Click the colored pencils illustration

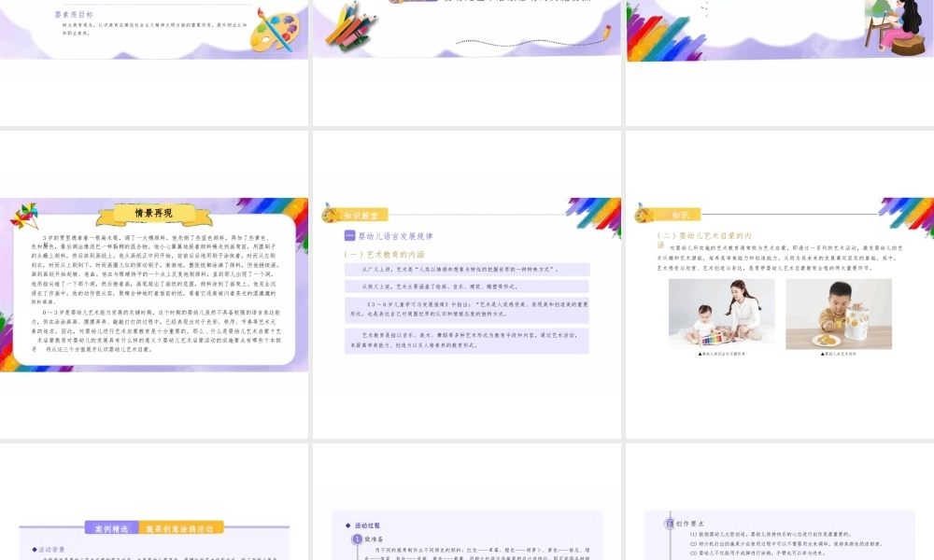coord(351,24)
